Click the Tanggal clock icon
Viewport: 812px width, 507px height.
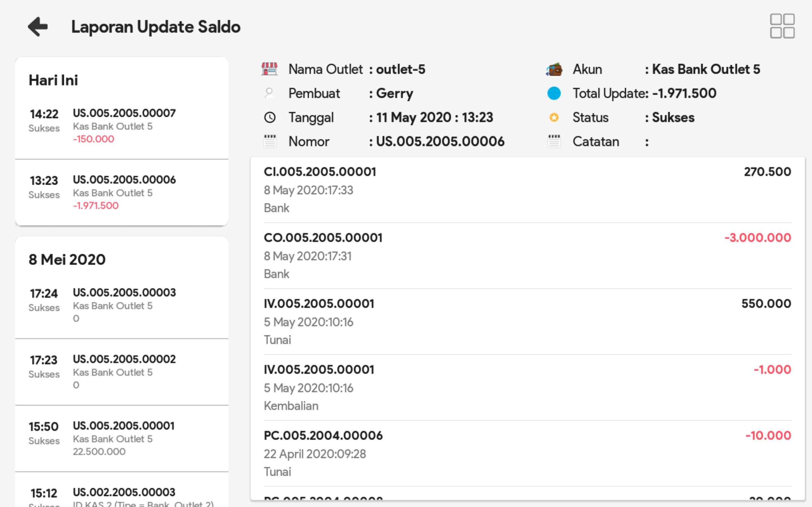coord(270,117)
